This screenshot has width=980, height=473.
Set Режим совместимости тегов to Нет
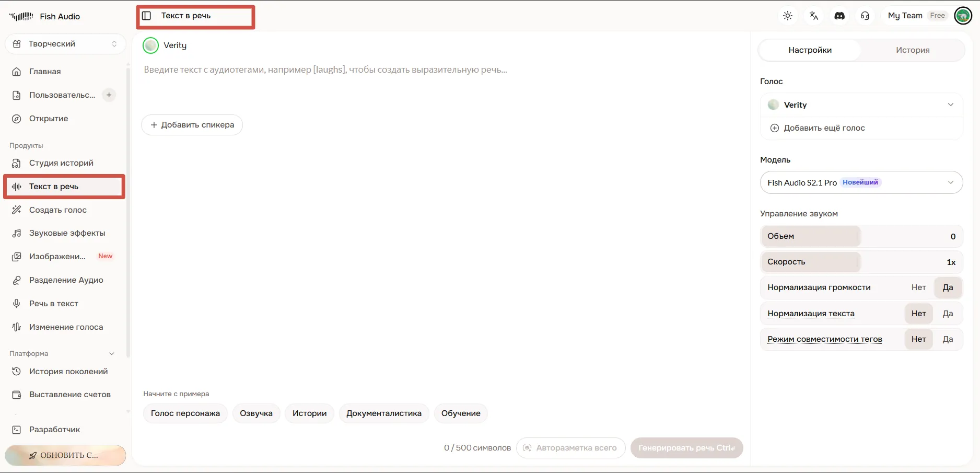(918, 339)
